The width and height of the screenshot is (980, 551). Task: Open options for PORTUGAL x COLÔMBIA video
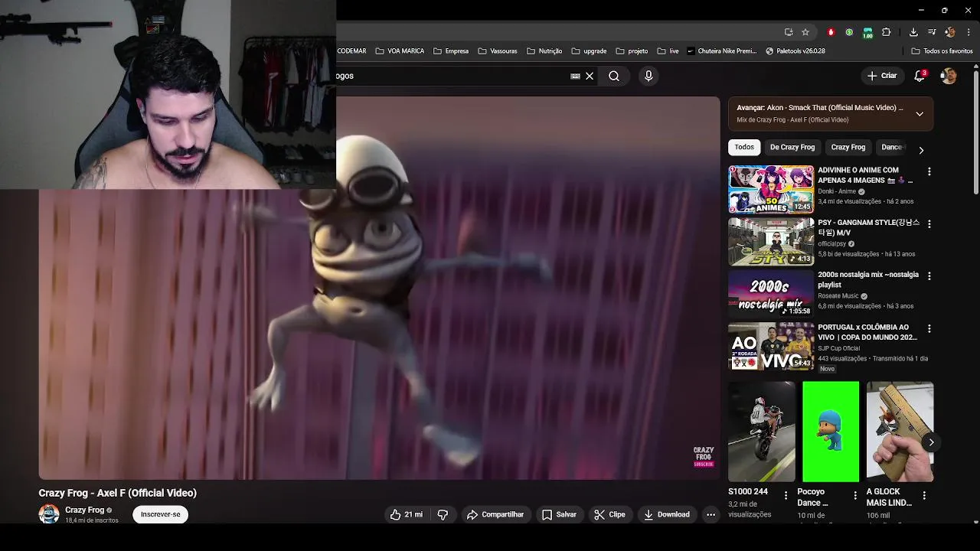[929, 329]
